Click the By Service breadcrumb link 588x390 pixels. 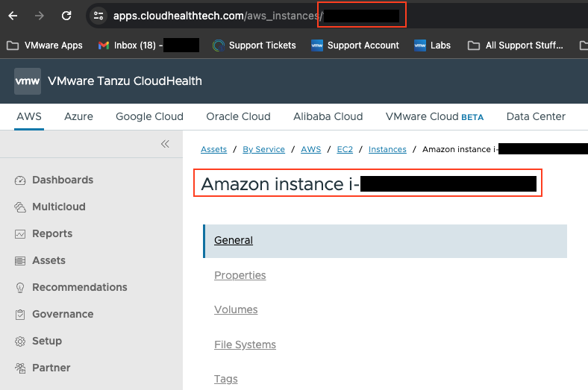(x=263, y=149)
